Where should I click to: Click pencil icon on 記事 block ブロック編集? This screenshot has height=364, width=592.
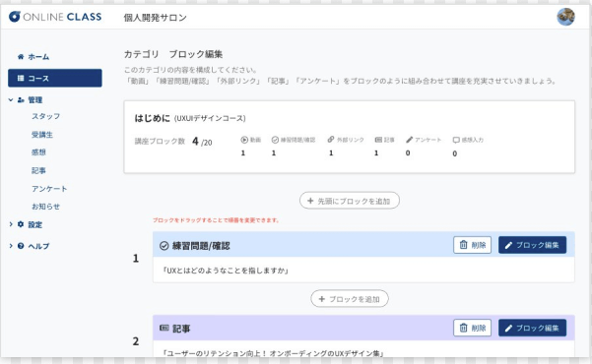508,329
